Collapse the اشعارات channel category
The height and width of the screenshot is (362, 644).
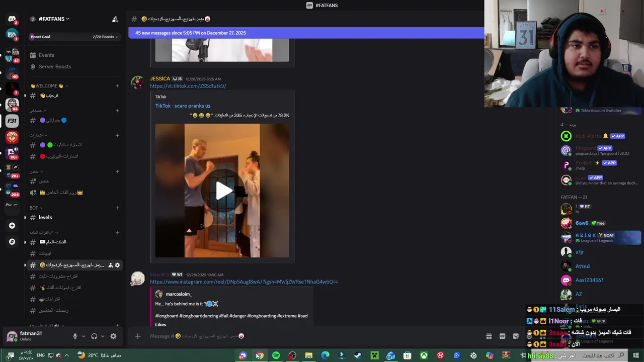[x=38, y=135]
